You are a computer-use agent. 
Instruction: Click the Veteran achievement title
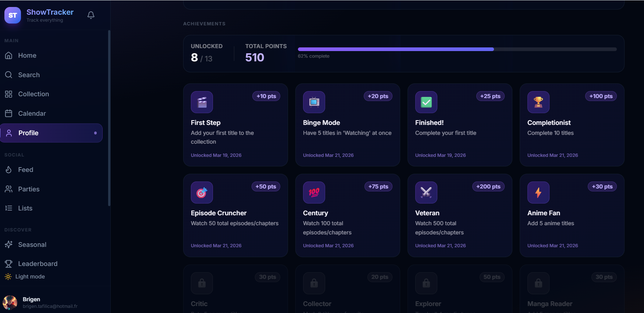427,213
